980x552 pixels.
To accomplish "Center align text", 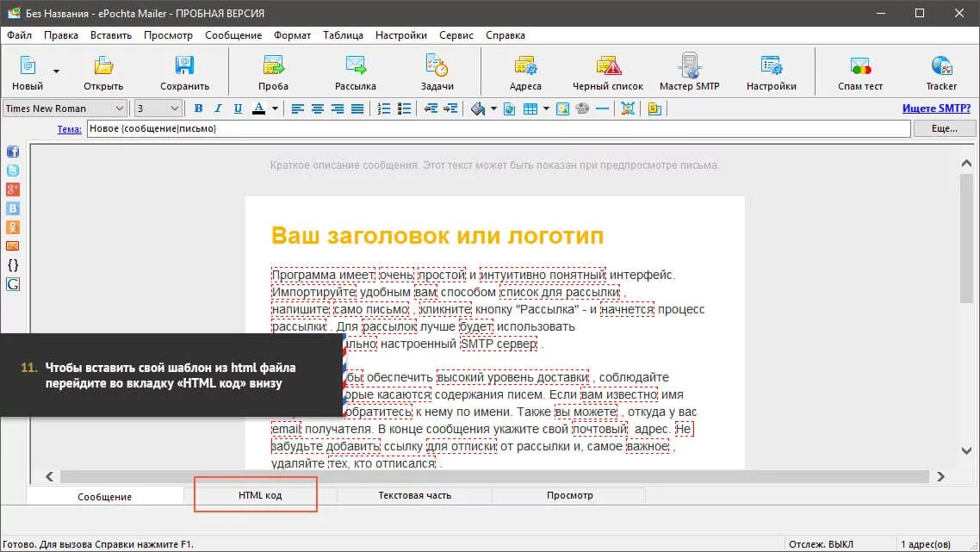I will (318, 109).
